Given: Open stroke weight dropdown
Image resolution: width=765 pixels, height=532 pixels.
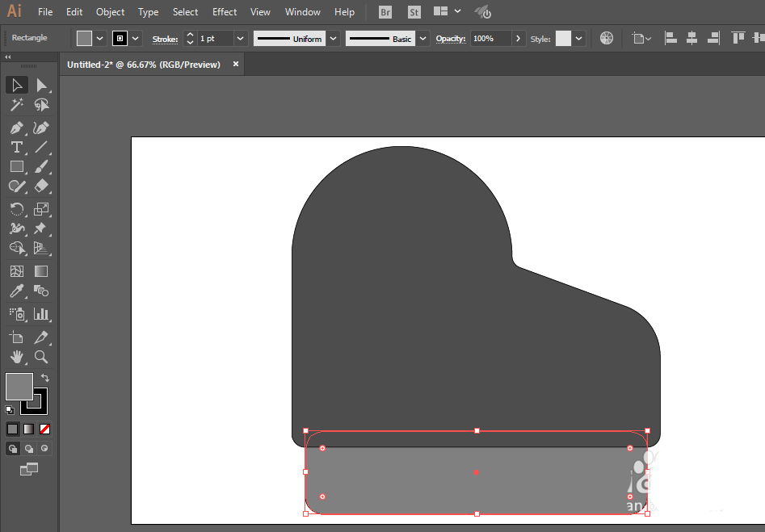Looking at the screenshot, I should (240, 39).
